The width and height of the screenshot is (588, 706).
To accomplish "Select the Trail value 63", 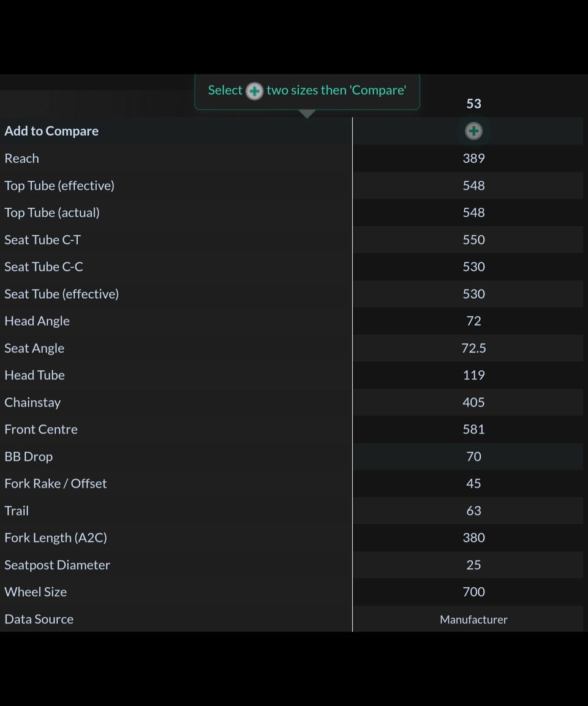I will coord(473,511).
